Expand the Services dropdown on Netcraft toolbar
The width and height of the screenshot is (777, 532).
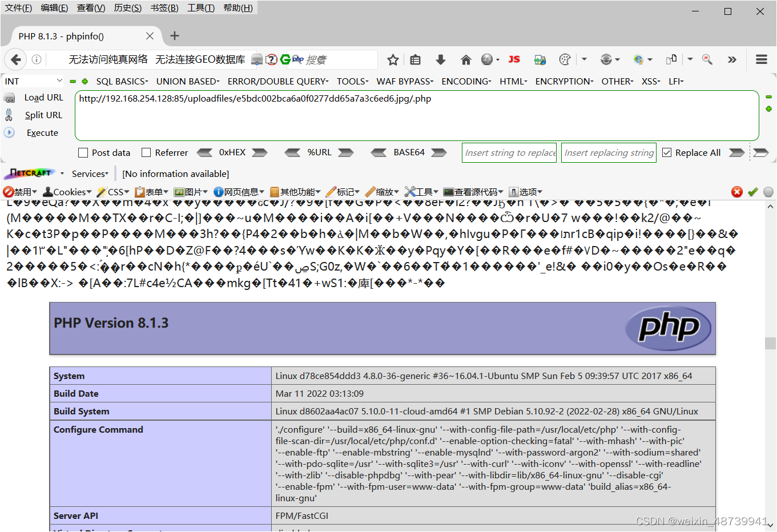click(x=90, y=174)
